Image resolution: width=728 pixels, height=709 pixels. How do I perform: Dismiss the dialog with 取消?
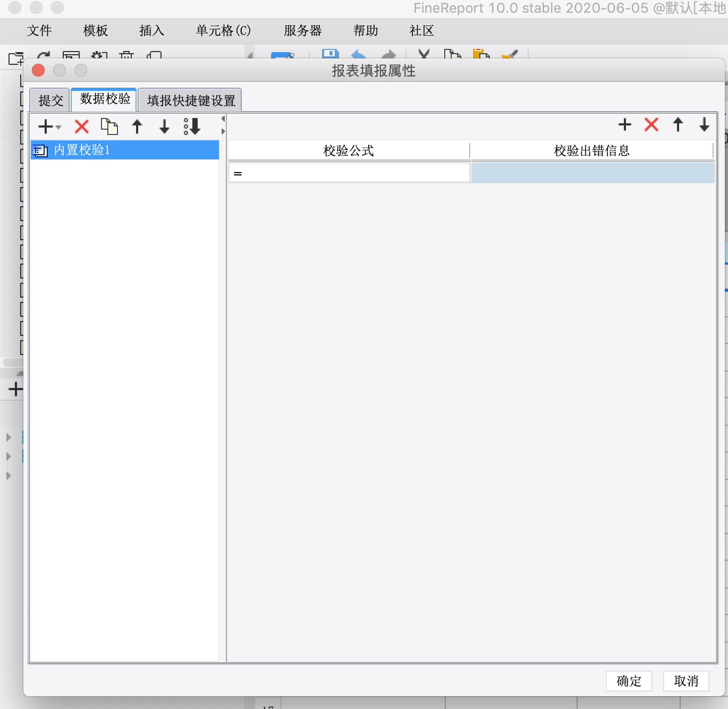click(x=686, y=681)
